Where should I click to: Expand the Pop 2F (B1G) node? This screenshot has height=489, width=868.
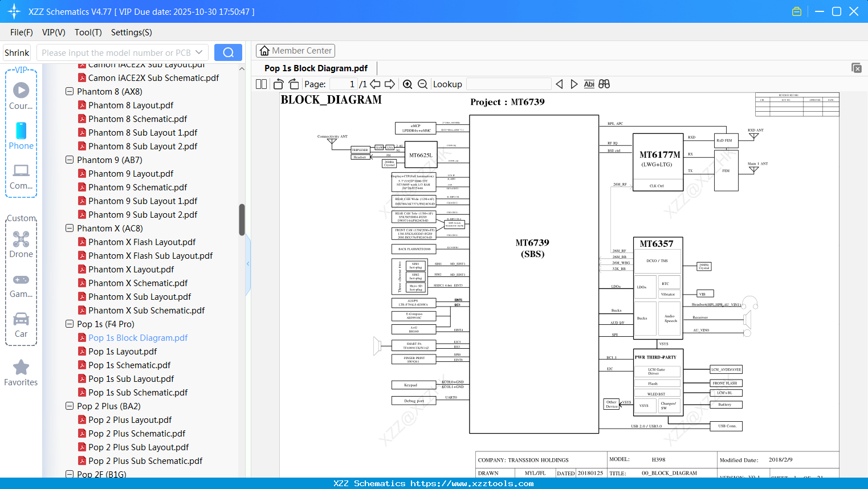[69, 474]
